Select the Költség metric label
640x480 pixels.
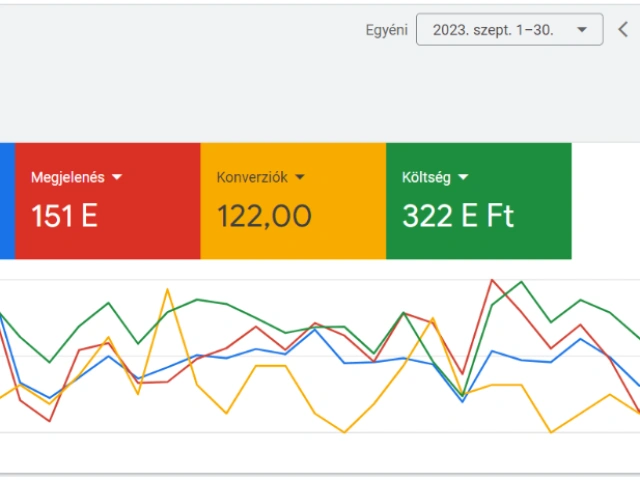(426, 177)
